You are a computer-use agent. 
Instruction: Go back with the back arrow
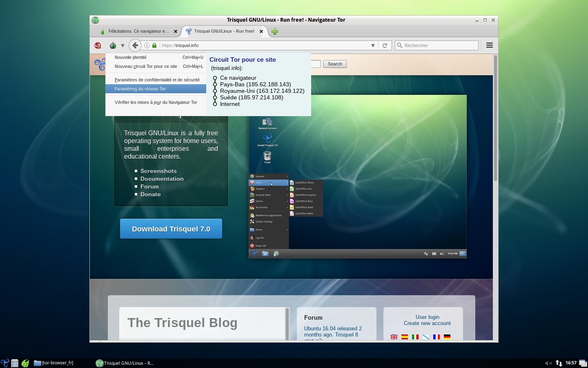tap(135, 45)
